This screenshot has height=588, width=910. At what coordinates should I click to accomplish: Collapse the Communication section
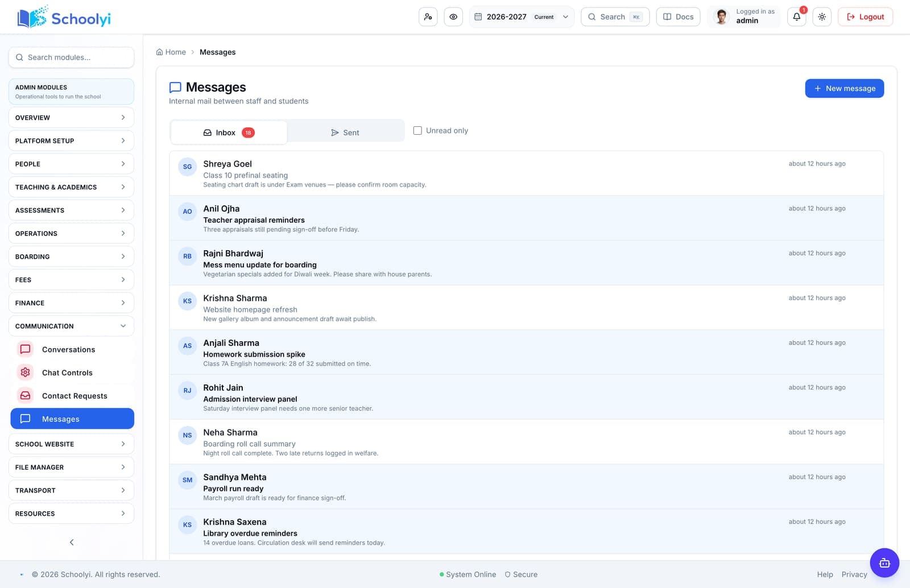click(x=71, y=326)
